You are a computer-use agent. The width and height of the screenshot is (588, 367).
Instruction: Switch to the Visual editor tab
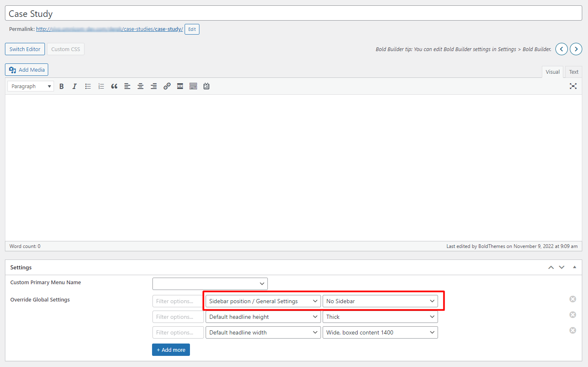553,72
